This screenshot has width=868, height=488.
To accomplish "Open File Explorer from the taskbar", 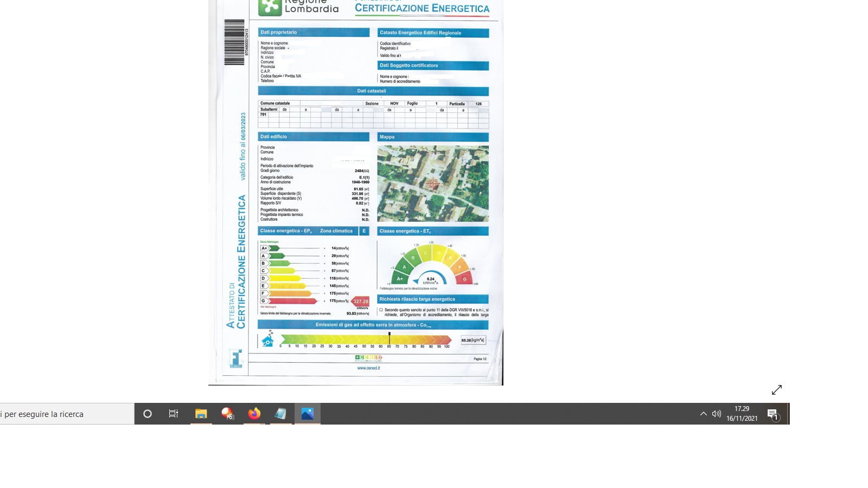I will [x=201, y=414].
